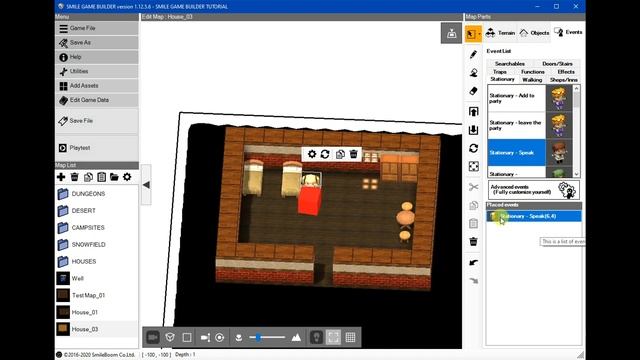Click the clipboard paste icon in vertical toolbar
The height and width of the screenshot is (360, 640).
(473, 224)
